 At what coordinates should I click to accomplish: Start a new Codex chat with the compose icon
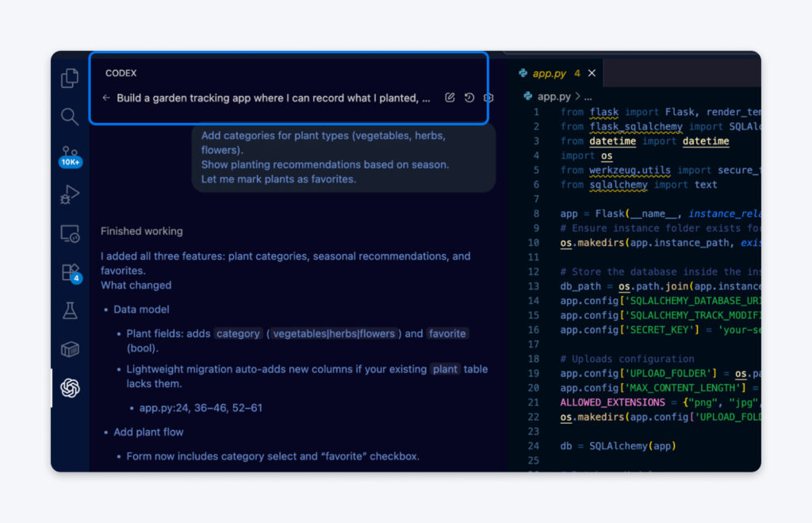coord(450,96)
